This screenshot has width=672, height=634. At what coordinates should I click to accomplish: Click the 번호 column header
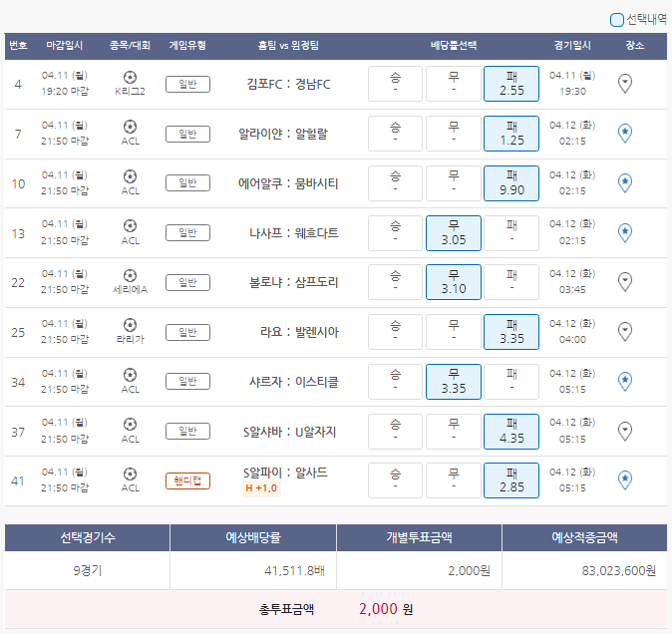point(18,46)
